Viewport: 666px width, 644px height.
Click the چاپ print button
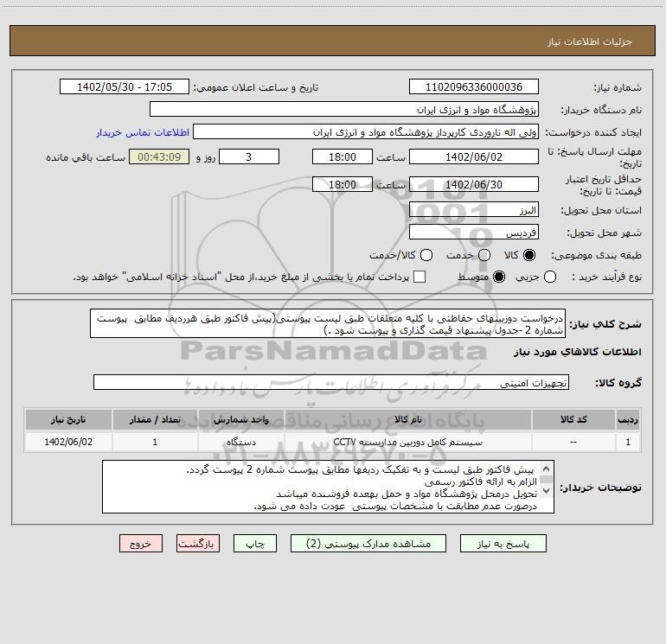pyautogui.click(x=255, y=544)
